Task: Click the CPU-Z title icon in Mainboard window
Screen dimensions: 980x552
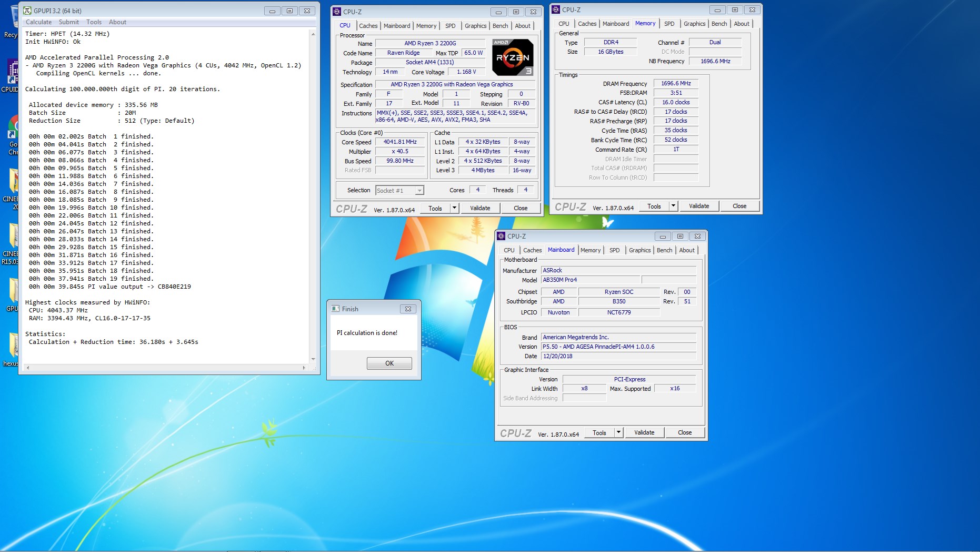Action: click(501, 236)
